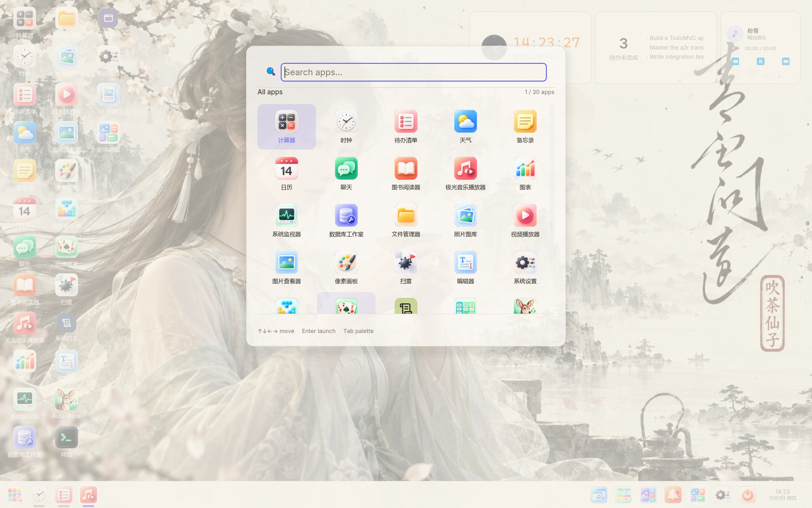Open 系统监视器 in the launcher grid
812x508 pixels.
tap(286, 221)
